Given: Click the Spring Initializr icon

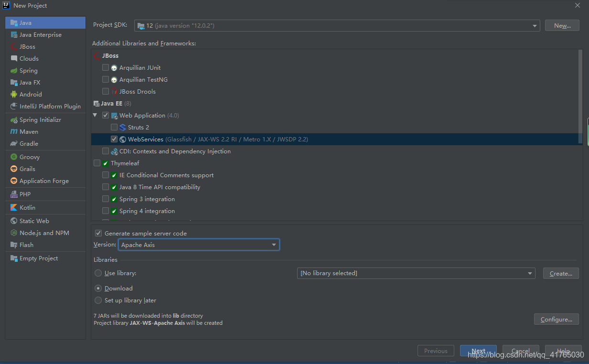Looking at the screenshot, I should pos(14,119).
